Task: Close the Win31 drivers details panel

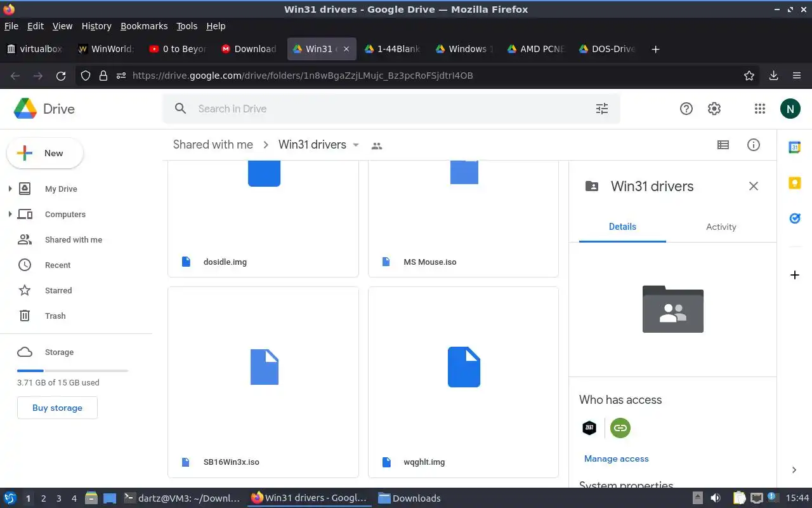Action: point(754,186)
